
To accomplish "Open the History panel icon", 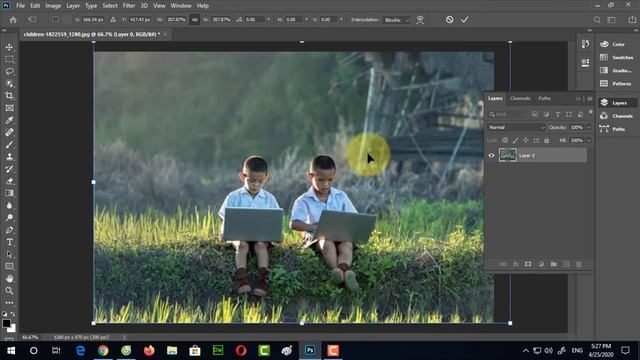I will [x=585, y=44].
